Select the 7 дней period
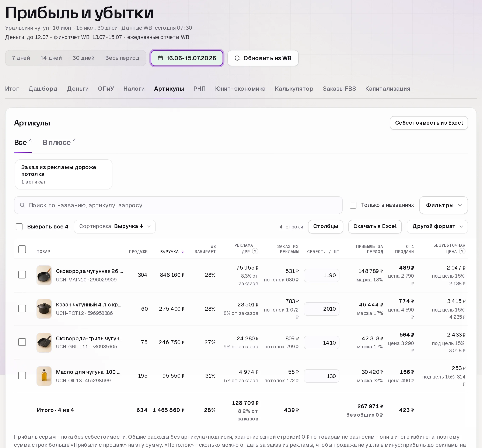The width and height of the screenshot is (482, 448). point(21,58)
